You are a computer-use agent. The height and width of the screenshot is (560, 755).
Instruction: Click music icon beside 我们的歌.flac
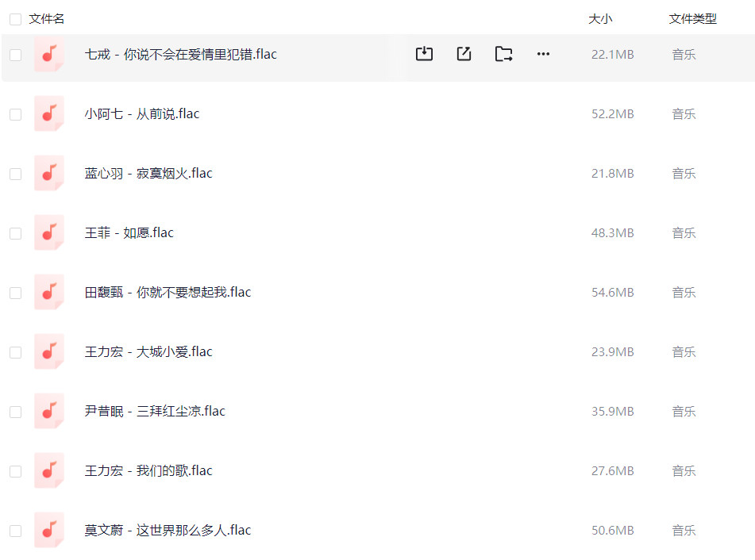[49, 471]
